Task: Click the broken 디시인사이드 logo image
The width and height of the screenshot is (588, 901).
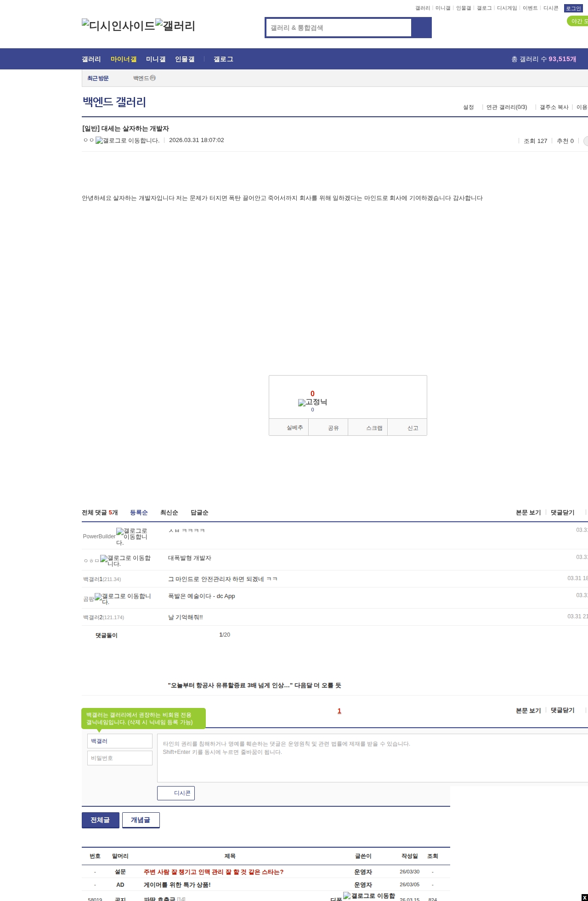Action: [x=118, y=26]
